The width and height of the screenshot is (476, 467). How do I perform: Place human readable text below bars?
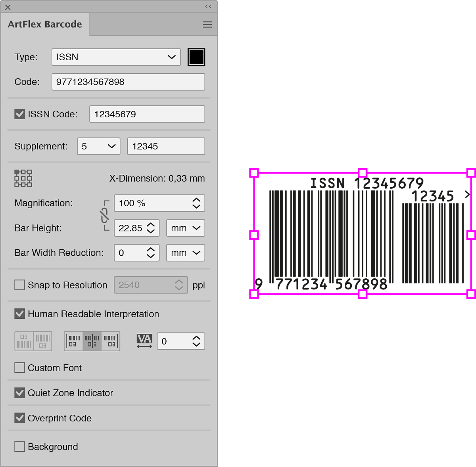[42, 341]
